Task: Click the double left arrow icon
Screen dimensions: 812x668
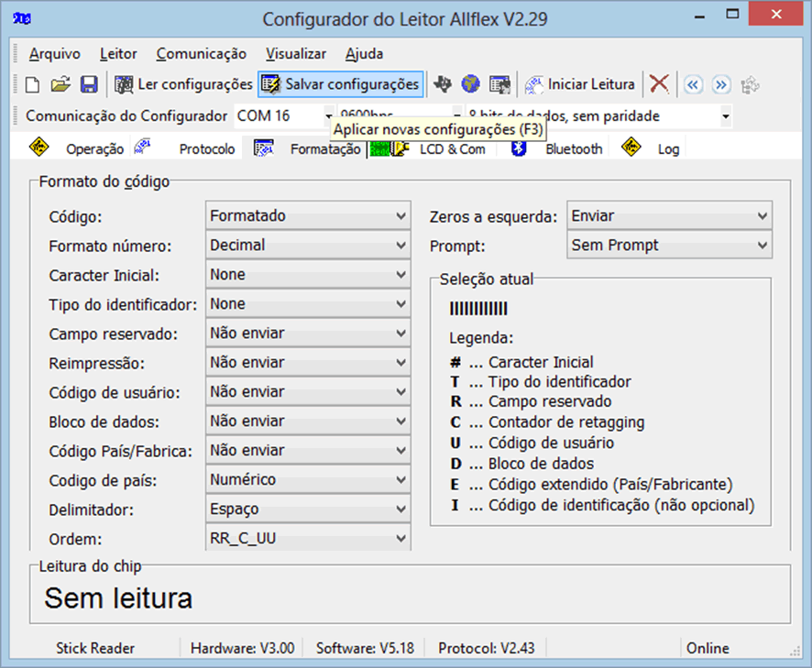Action: pyautogui.click(x=693, y=84)
